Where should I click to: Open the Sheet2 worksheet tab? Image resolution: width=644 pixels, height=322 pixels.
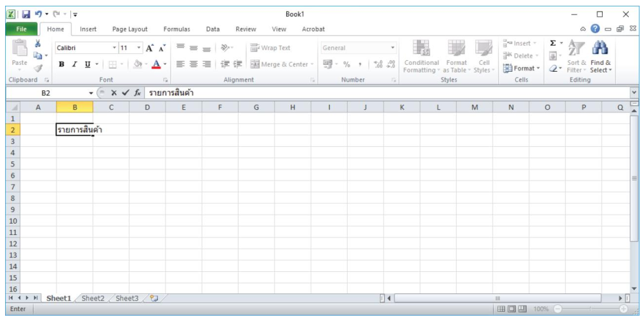pos(93,299)
